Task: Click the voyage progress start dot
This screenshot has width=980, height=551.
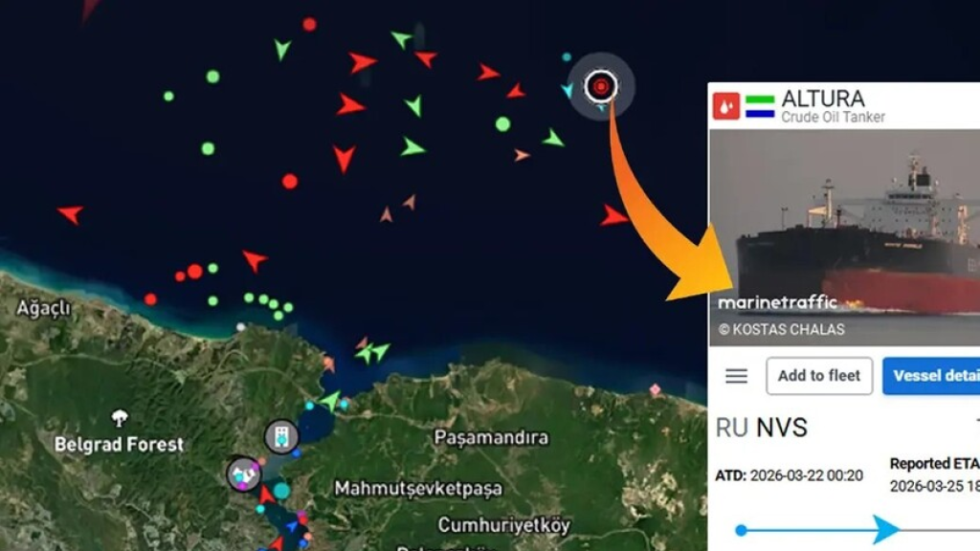Action: (x=741, y=530)
